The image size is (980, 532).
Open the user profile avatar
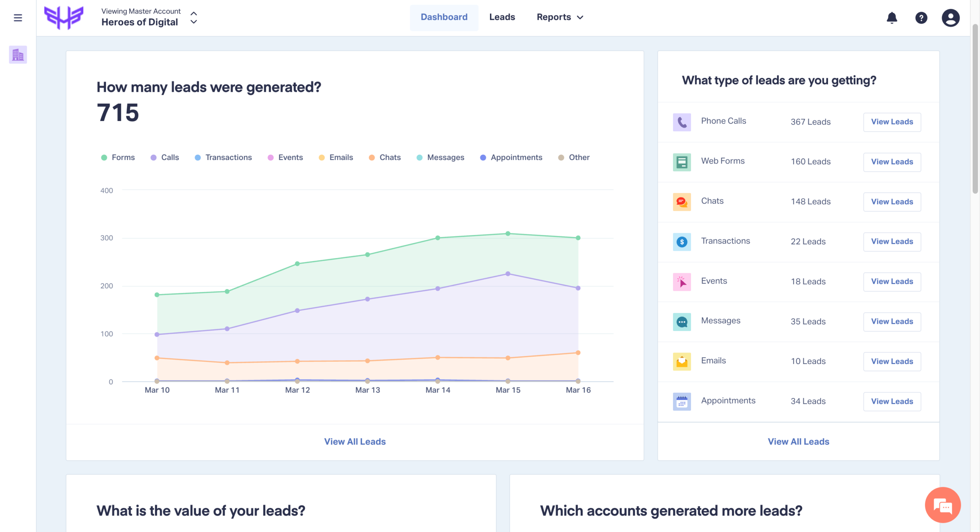coord(950,18)
